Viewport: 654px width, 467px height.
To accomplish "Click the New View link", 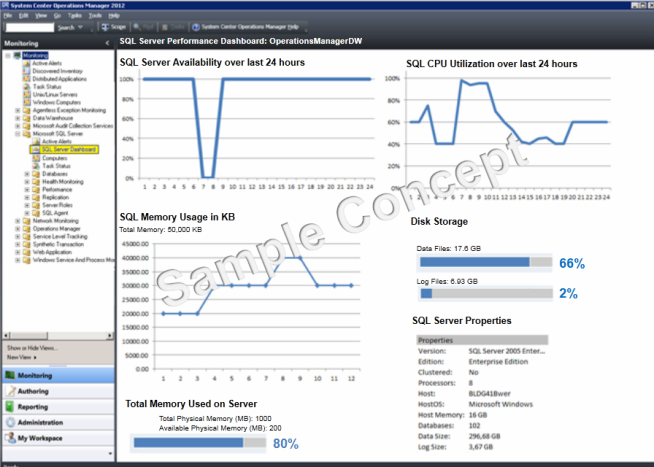I will [x=22, y=357].
